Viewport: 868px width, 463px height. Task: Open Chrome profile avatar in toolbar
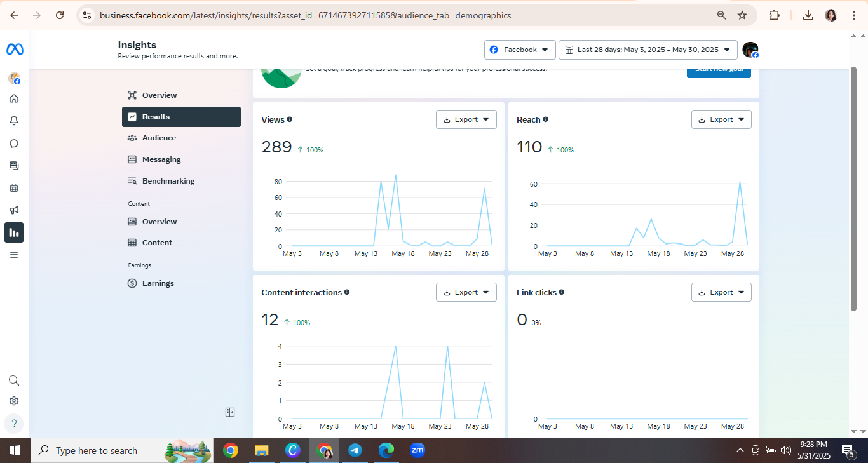coord(831,15)
